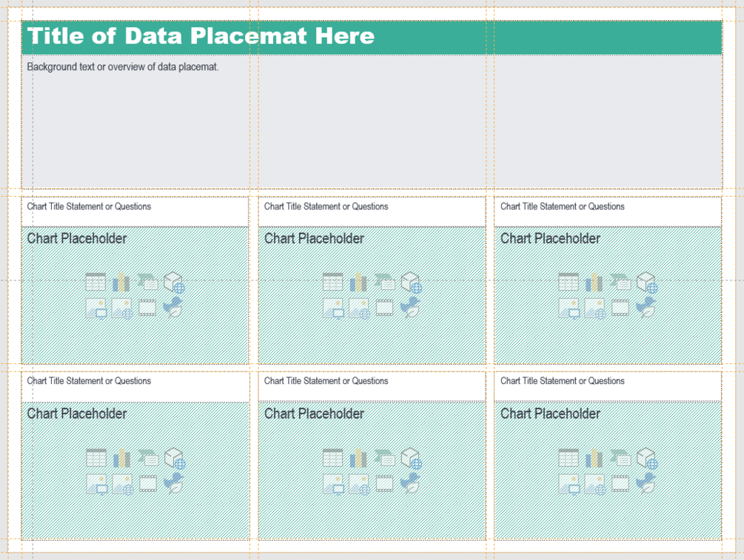The width and height of the screenshot is (744, 560).
Task: Insert 3D model in bottom-right chart placeholder
Action: (x=647, y=458)
